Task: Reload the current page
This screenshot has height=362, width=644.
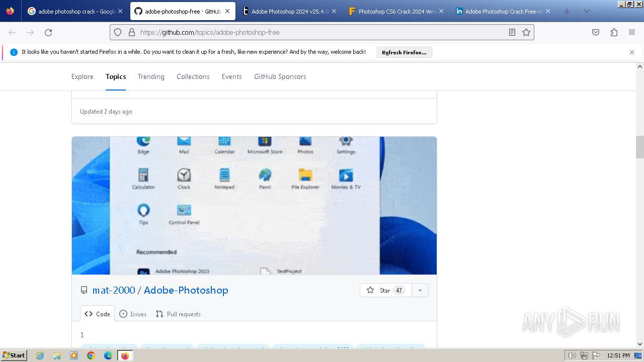Action: coord(48,32)
